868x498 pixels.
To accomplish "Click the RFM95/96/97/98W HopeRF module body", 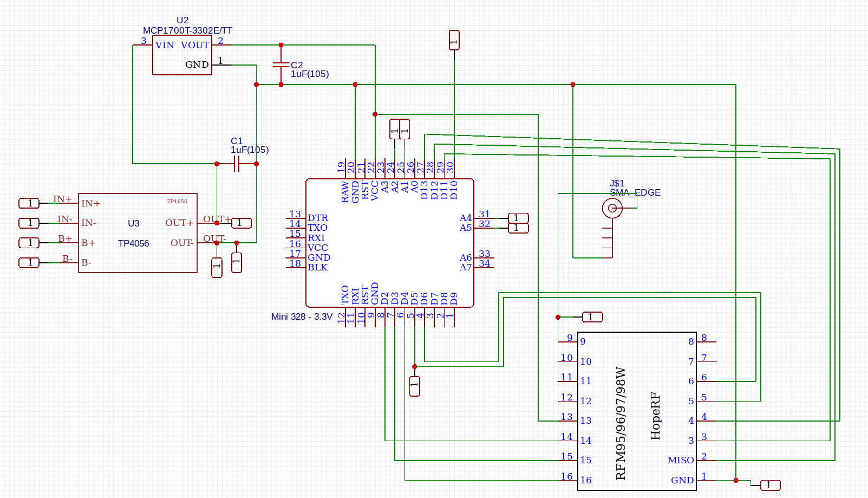I will (x=637, y=411).
